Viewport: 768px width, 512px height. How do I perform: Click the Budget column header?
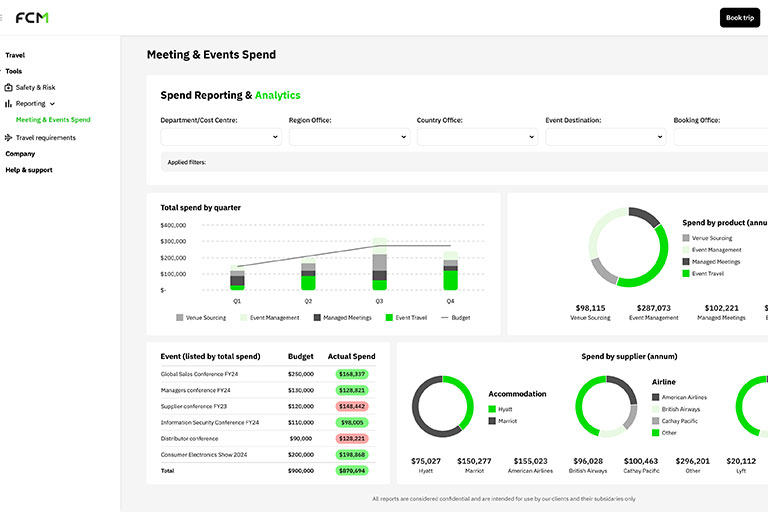point(300,356)
